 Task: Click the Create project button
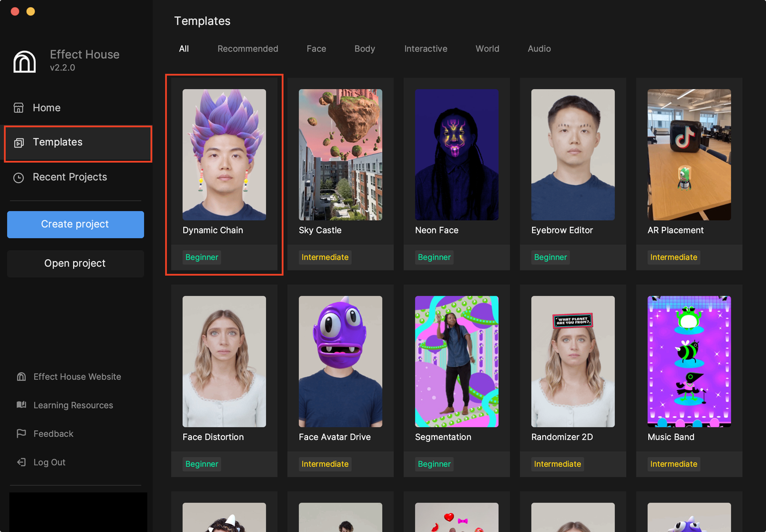(x=75, y=224)
